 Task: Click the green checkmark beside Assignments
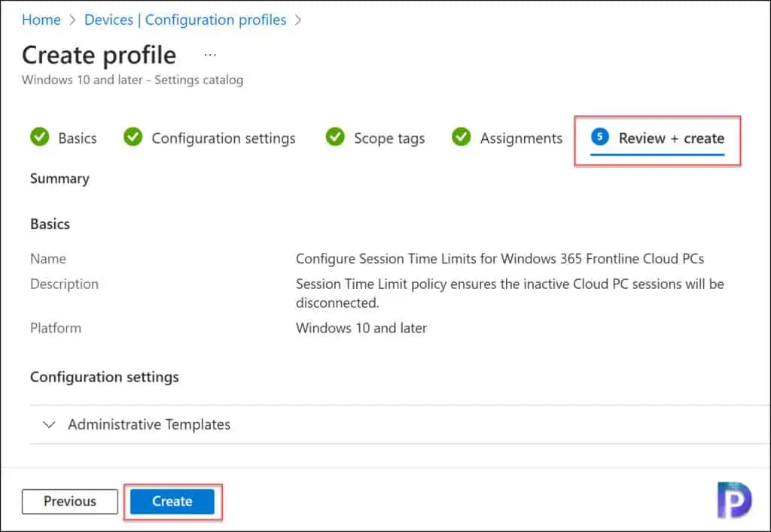pyautogui.click(x=462, y=137)
